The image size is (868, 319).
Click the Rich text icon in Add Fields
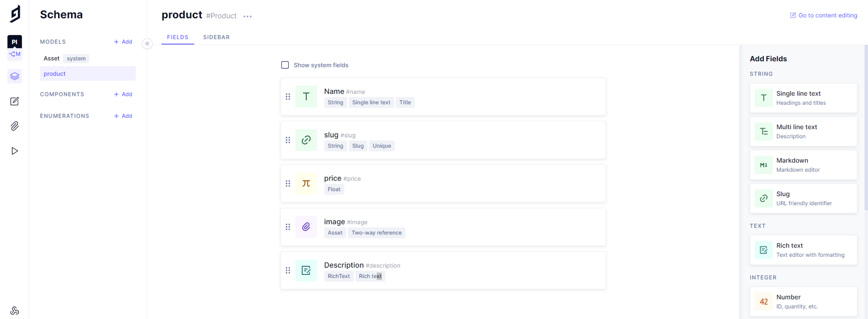pyautogui.click(x=764, y=250)
